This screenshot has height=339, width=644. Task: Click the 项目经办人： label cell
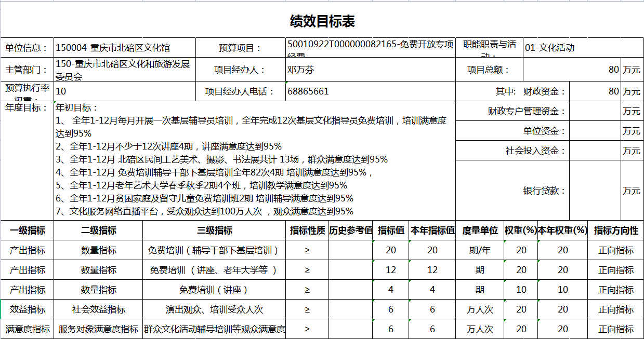coord(241,70)
